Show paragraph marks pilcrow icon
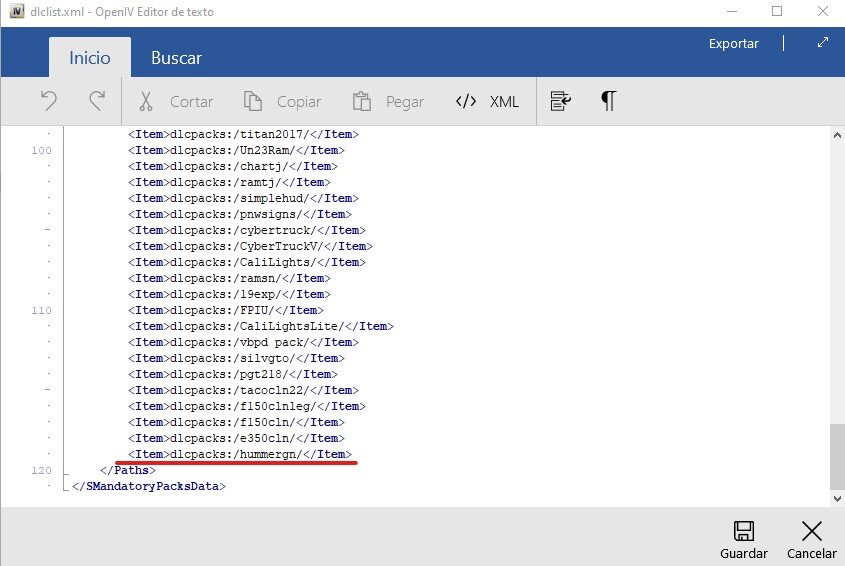Image resolution: width=845 pixels, height=566 pixels. (608, 101)
